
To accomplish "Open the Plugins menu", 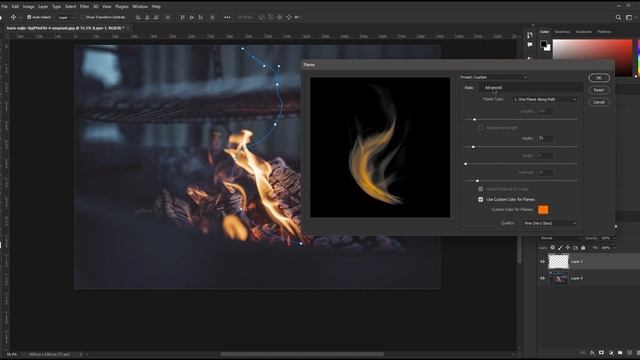I will coord(122,7).
